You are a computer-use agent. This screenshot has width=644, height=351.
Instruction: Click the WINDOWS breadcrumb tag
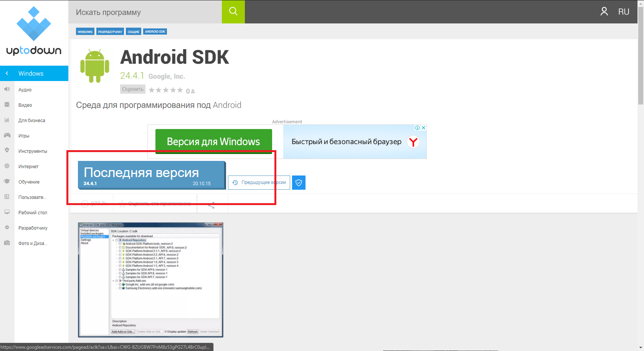pos(85,31)
